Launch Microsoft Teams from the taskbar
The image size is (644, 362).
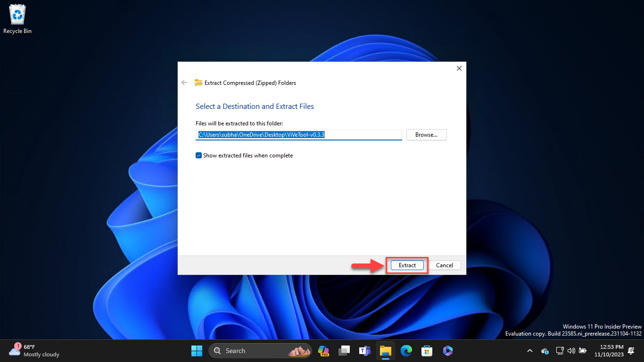click(x=365, y=351)
